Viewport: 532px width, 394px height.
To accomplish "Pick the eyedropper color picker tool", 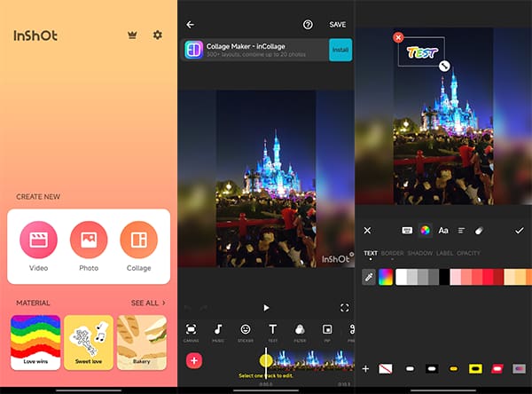I will [369, 277].
